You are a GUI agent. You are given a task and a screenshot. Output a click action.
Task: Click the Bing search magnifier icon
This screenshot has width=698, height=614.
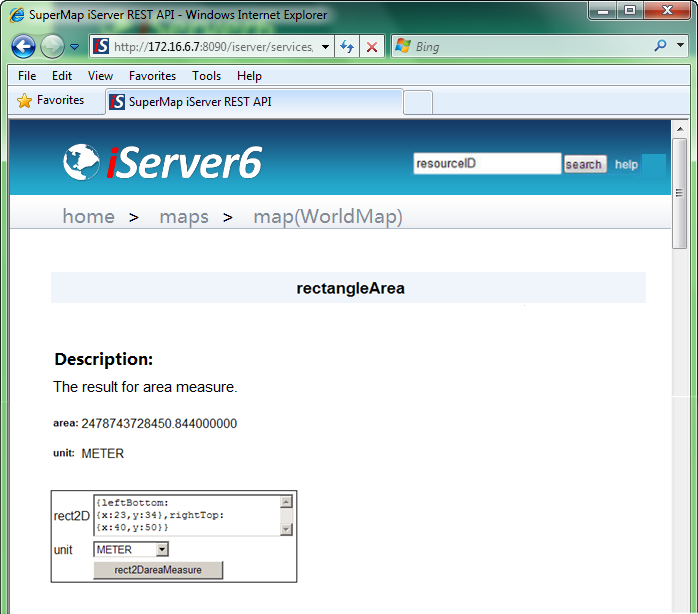click(x=661, y=46)
